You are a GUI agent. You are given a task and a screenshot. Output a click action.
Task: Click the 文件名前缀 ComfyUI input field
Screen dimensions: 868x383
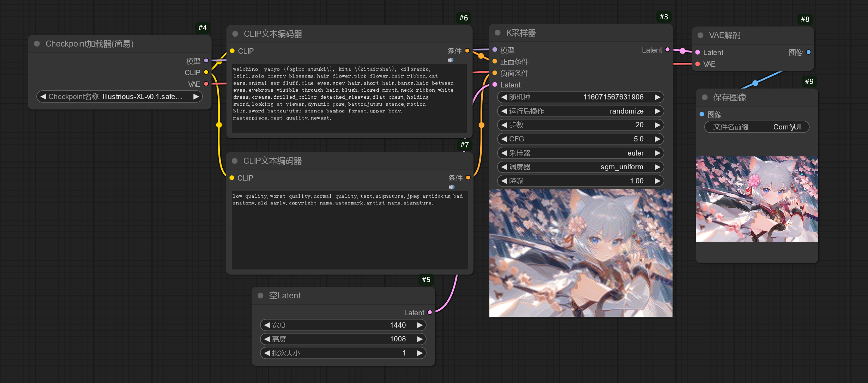tap(757, 127)
